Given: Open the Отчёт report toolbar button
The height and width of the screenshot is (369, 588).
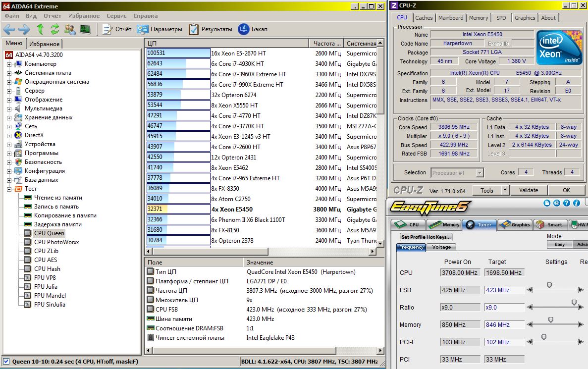Looking at the screenshot, I should tap(117, 29).
